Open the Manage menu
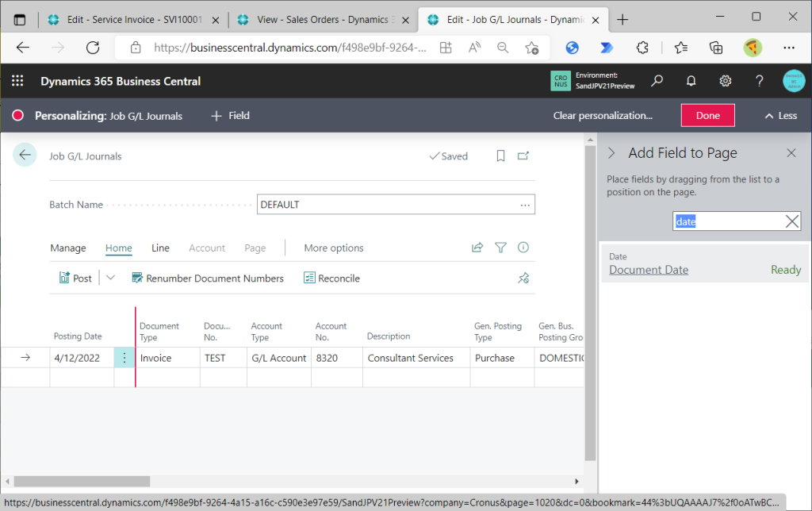Viewport: 812px width, 511px height. [x=68, y=248]
